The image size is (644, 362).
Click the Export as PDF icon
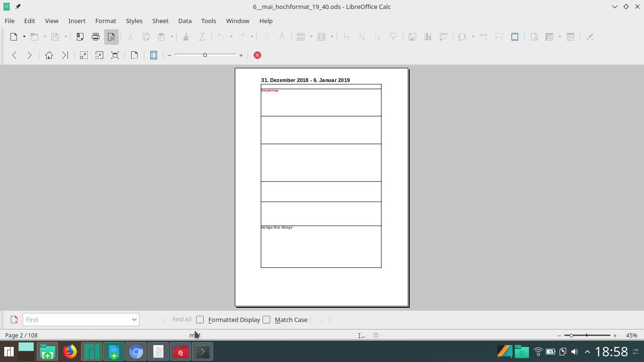[x=80, y=37]
